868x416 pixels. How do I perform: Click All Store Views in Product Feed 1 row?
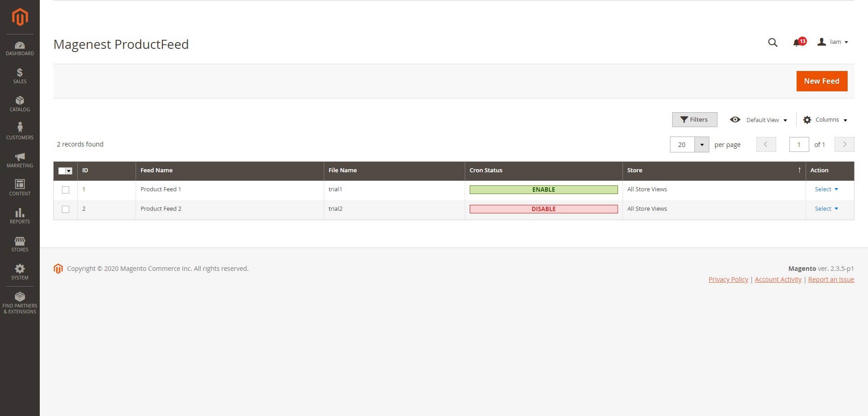[x=647, y=189]
